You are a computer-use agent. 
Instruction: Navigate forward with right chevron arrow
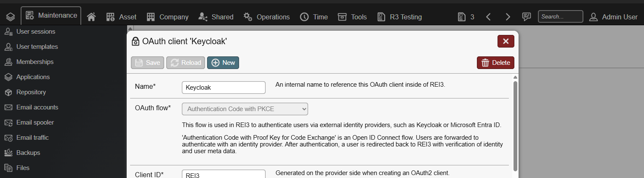pyautogui.click(x=508, y=17)
